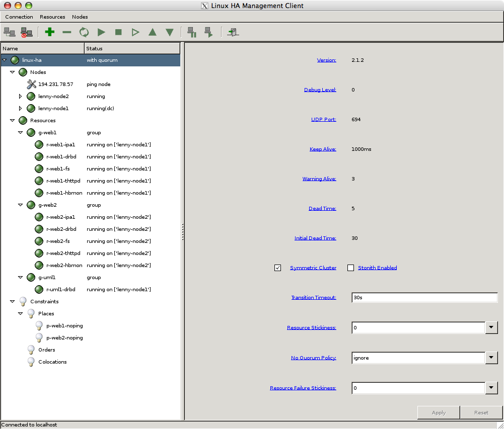Click the node standby toolbar icon
Image resolution: width=504 pixels, height=429 pixels.
click(192, 32)
